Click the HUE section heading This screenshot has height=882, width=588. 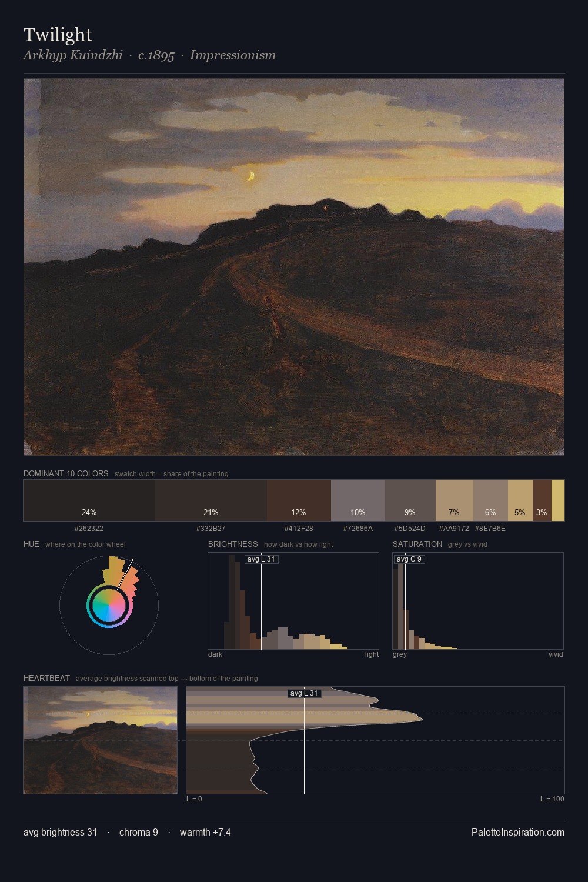pos(31,544)
